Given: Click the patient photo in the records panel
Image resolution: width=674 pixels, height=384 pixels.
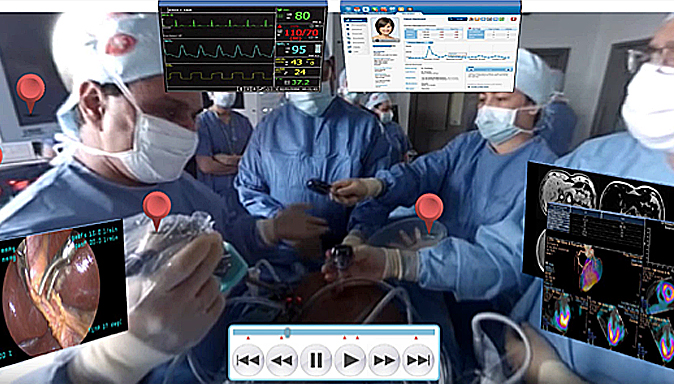Looking at the screenshot, I should click(385, 29).
